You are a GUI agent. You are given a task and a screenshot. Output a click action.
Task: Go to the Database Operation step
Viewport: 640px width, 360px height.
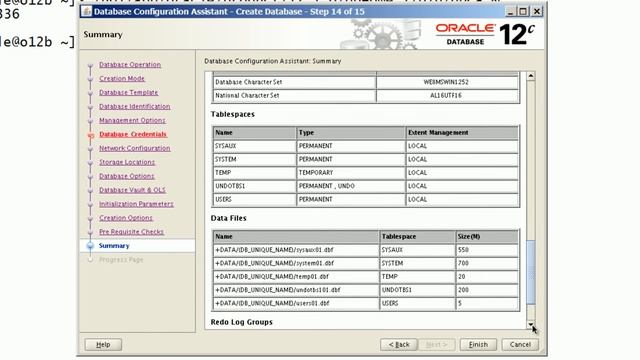[130, 64]
